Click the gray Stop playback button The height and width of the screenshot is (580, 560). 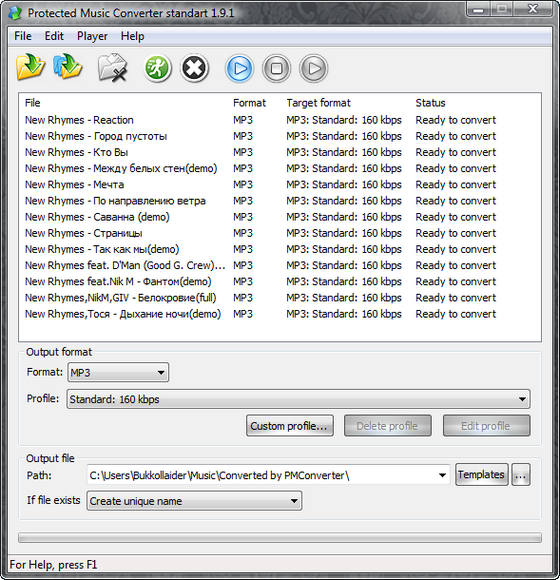(x=276, y=68)
